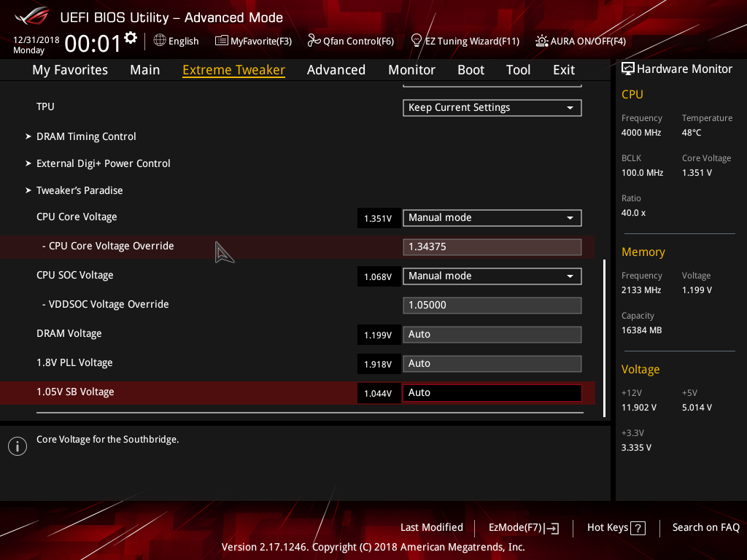Click Capacity 16384 MB value
Viewport: 747px width, 560px height.
642,330
